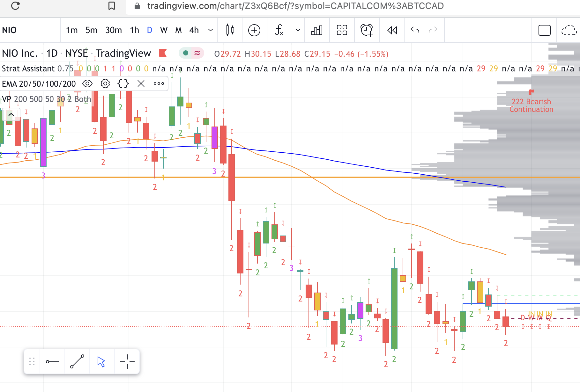The image size is (580, 392).
Task: Create an alert with the alarm clock icon
Action: click(x=367, y=30)
